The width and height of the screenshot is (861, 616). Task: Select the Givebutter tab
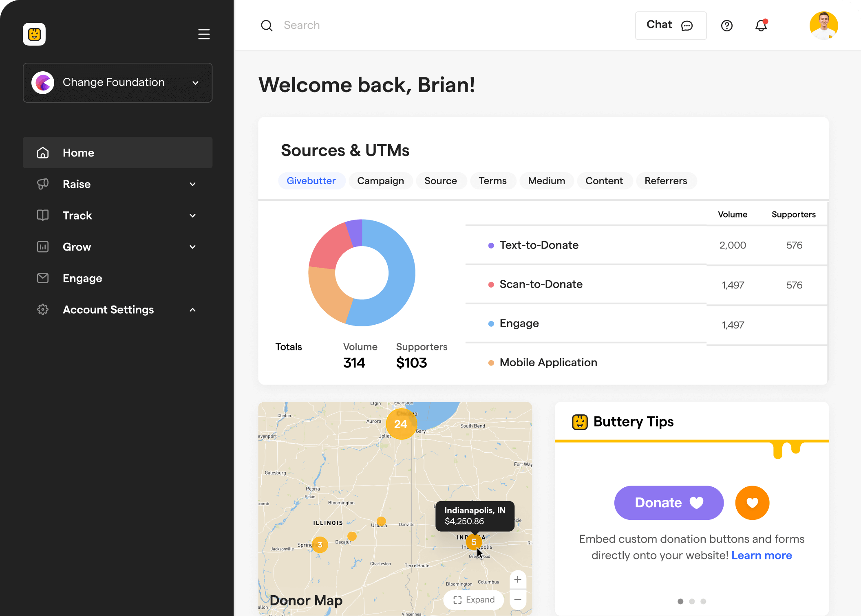(x=311, y=181)
